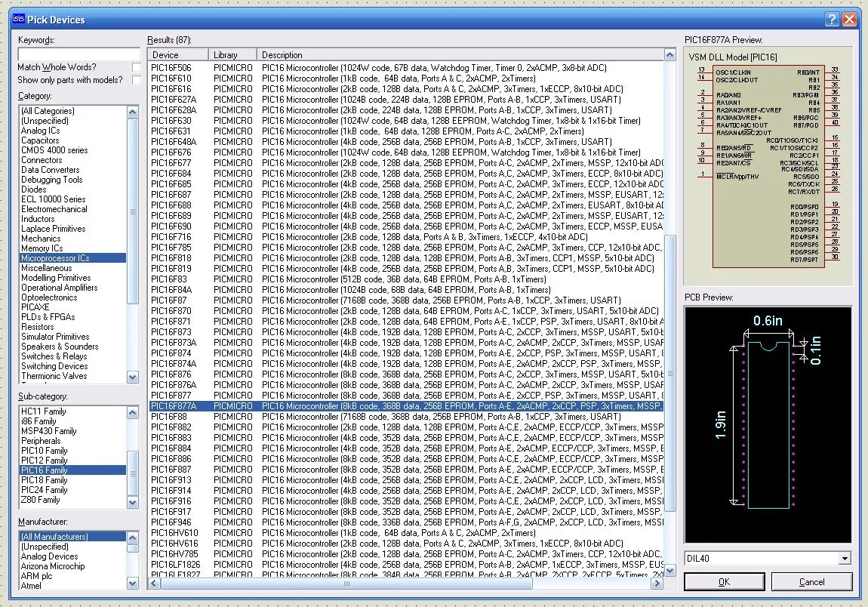Open the DIL40 package dropdown
The width and height of the screenshot is (868, 607).
point(845,558)
